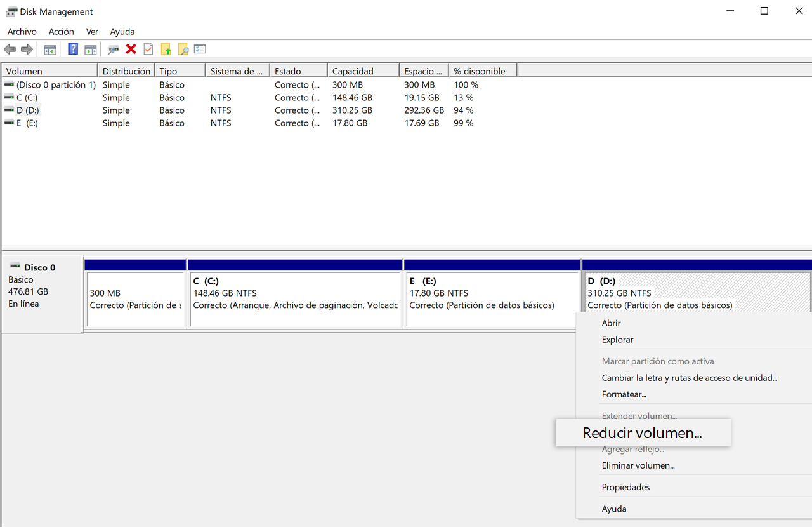Screen dimensions: 812x527
Task: Select Cambiar la letra y rutas de acceso
Action: tap(690, 378)
